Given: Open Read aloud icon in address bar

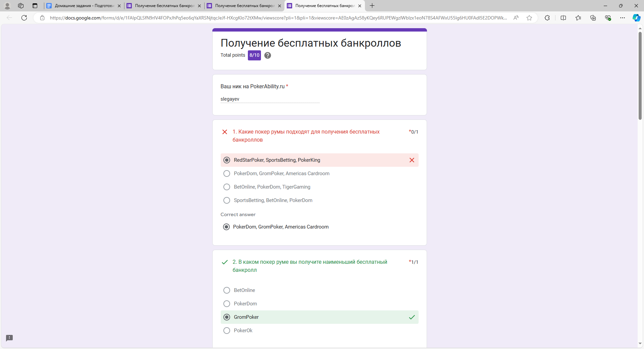Looking at the screenshot, I should (516, 18).
